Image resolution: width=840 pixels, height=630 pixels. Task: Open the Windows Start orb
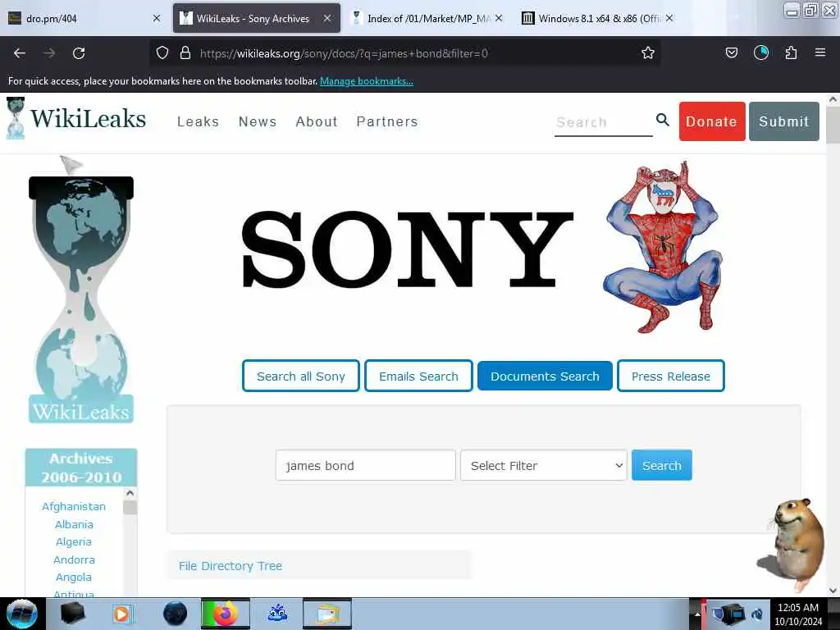[21, 614]
